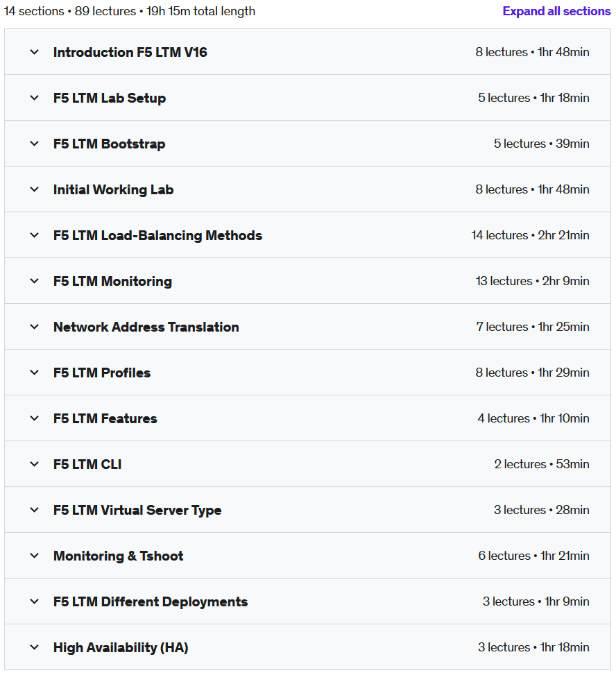This screenshot has height=675, width=616.
Task: Click chevron next to F5 LTM Monitoring
Action: pos(35,281)
